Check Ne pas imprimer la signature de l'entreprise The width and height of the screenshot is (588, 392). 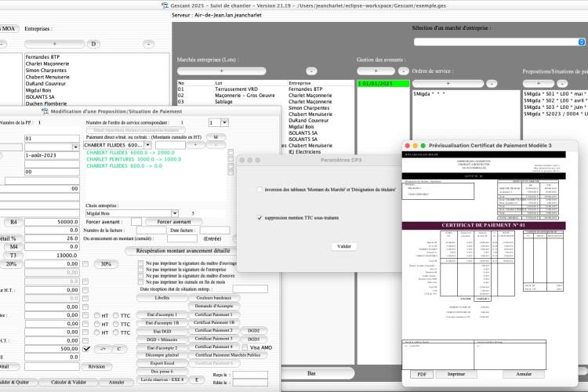(x=140, y=270)
